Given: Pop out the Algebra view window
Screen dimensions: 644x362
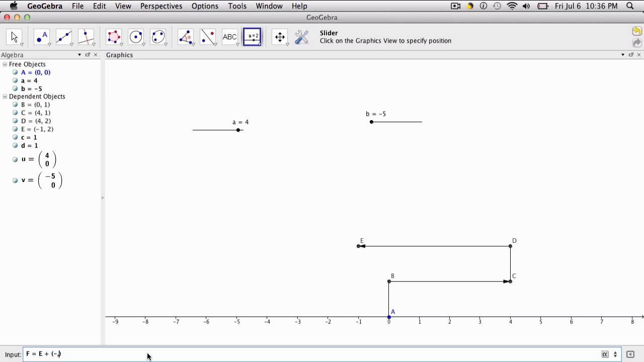Looking at the screenshot, I should (x=88, y=55).
